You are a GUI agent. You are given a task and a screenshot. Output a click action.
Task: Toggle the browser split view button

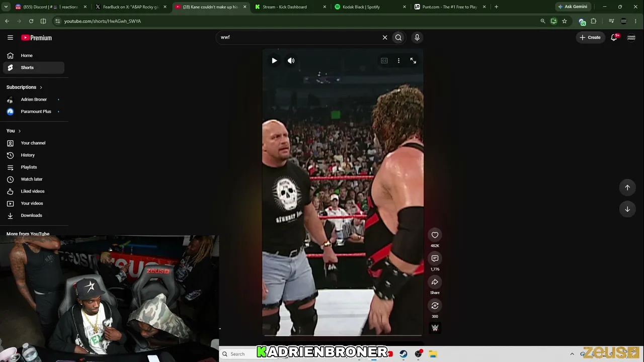tap(43, 21)
